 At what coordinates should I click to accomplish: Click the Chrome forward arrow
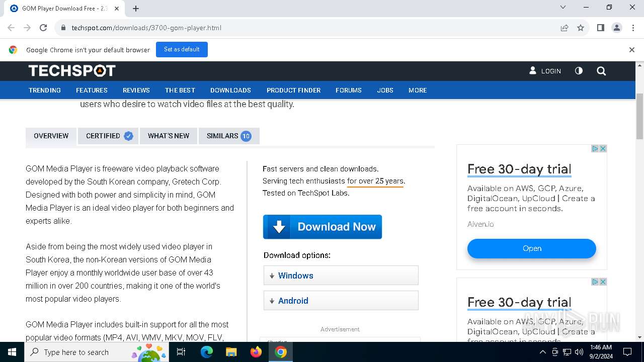[x=27, y=28]
